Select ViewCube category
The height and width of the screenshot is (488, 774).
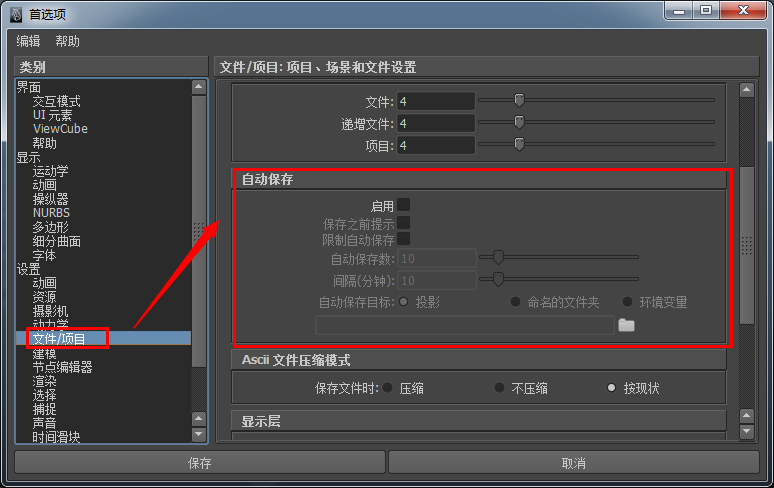60,129
